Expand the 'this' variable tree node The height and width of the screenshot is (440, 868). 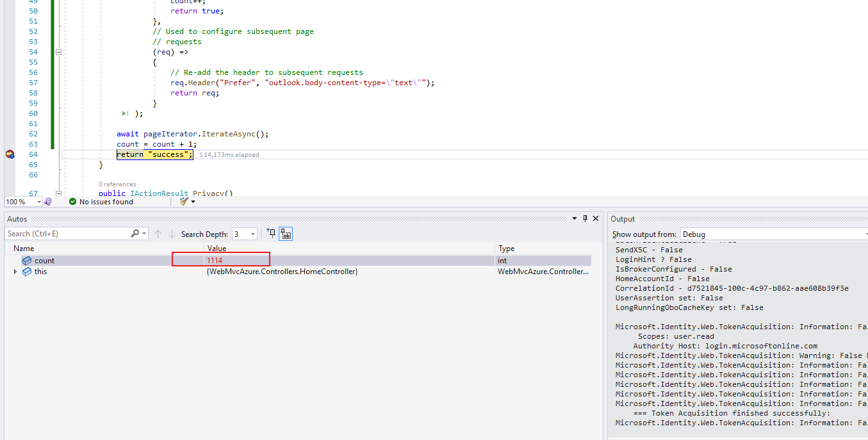coord(16,272)
